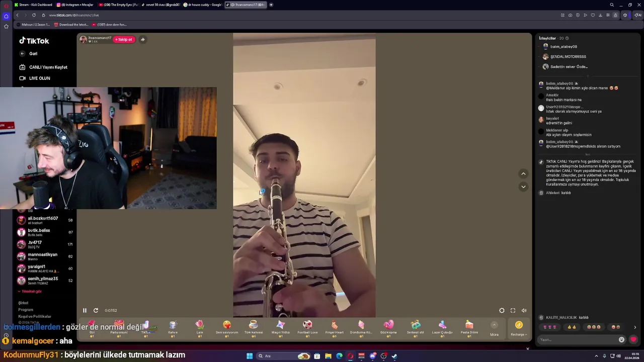Send the Kahve gift

[173, 328]
